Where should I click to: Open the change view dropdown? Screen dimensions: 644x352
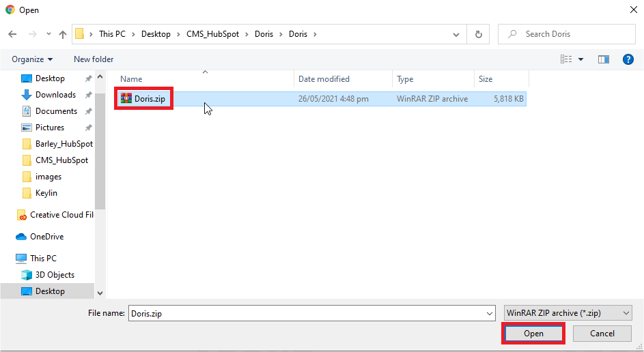[x=581, y=59]
